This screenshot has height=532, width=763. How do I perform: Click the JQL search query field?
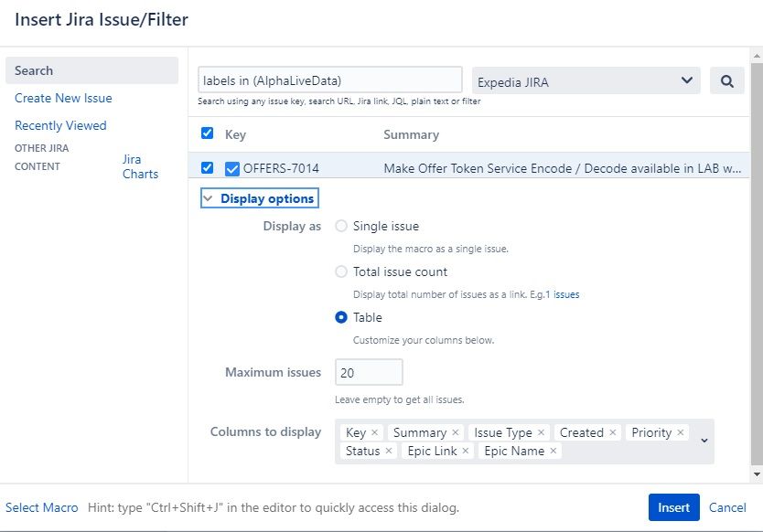pyautogui.click(x=330, y=80)
